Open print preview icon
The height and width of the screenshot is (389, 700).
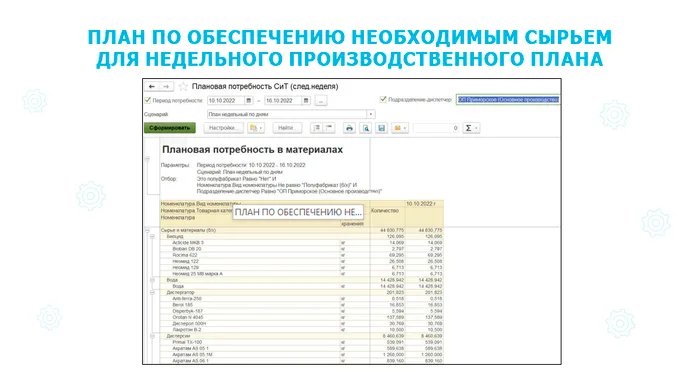point(366,128)
